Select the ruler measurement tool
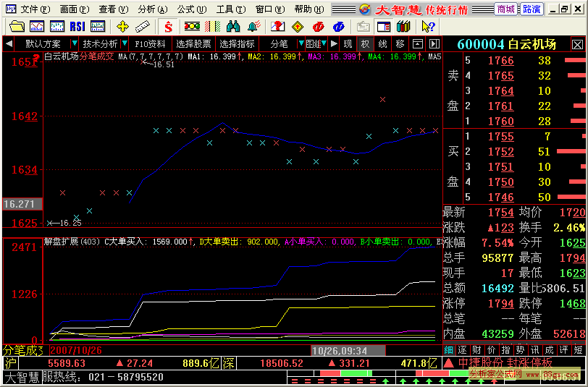The width and height of the screenshot is (588, 387). click(143, 27)
